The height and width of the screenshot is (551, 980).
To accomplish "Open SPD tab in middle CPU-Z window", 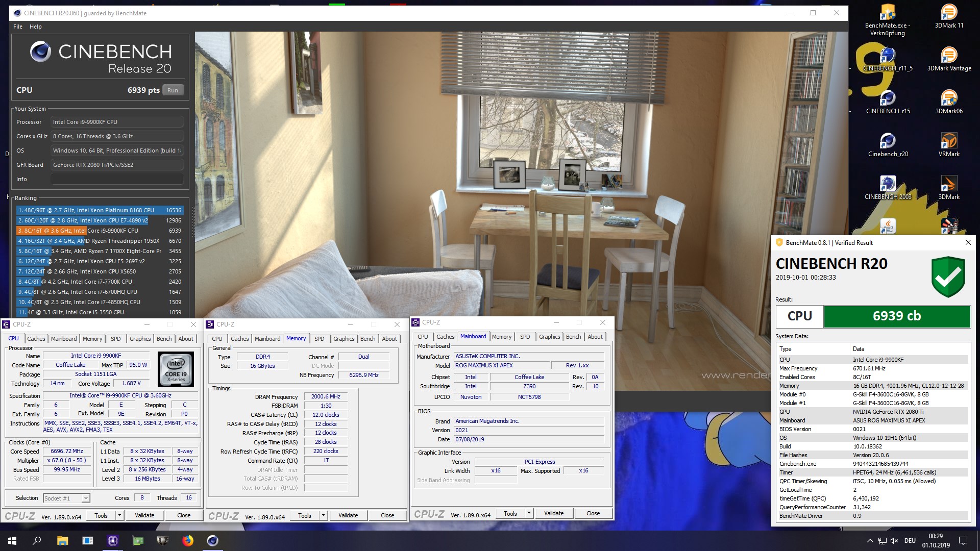I will (x=320, y=339).
